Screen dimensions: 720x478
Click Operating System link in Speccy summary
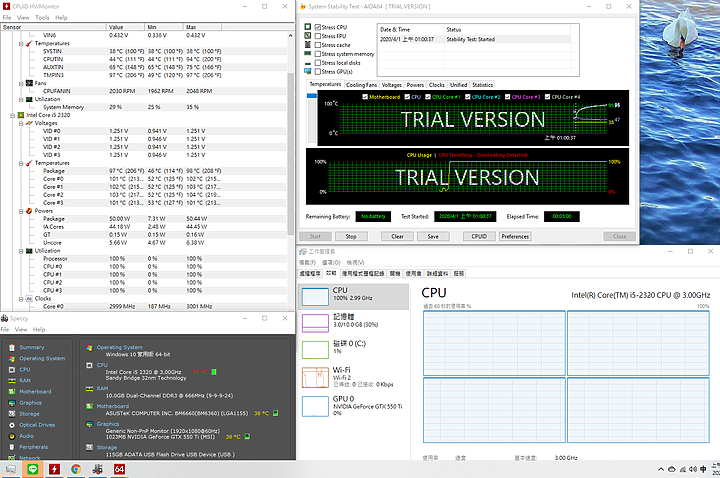pyautogui.click(x=119, y=347)
